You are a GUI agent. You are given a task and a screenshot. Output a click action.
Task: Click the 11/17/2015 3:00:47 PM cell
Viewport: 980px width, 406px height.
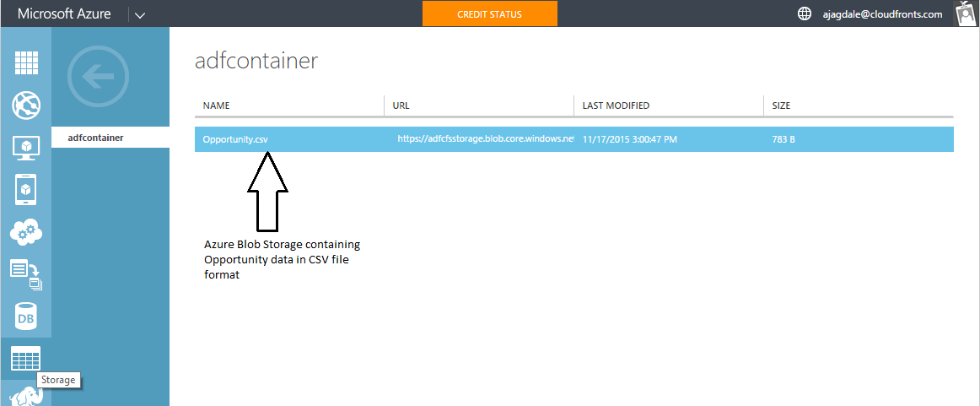(x=630, y=139)
